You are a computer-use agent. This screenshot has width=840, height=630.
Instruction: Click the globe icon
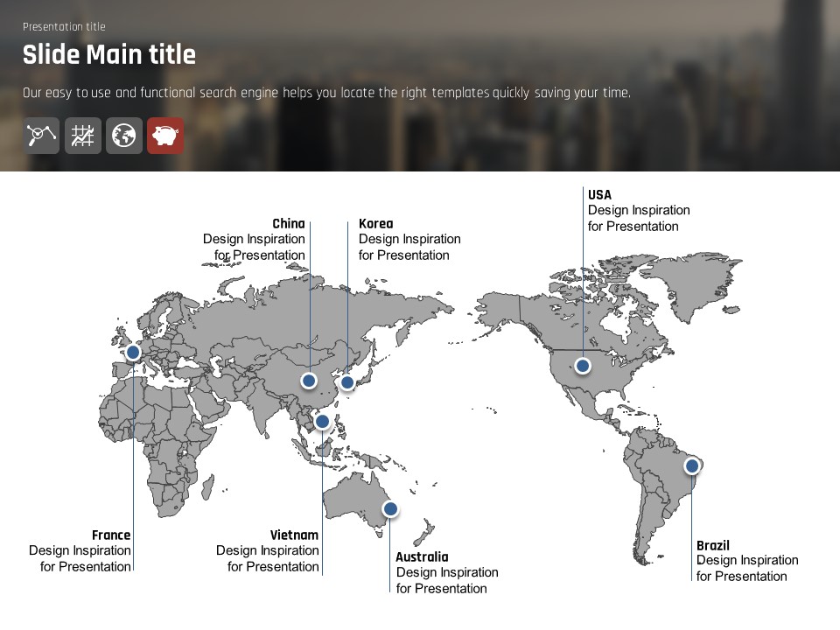tap(124, 136)
